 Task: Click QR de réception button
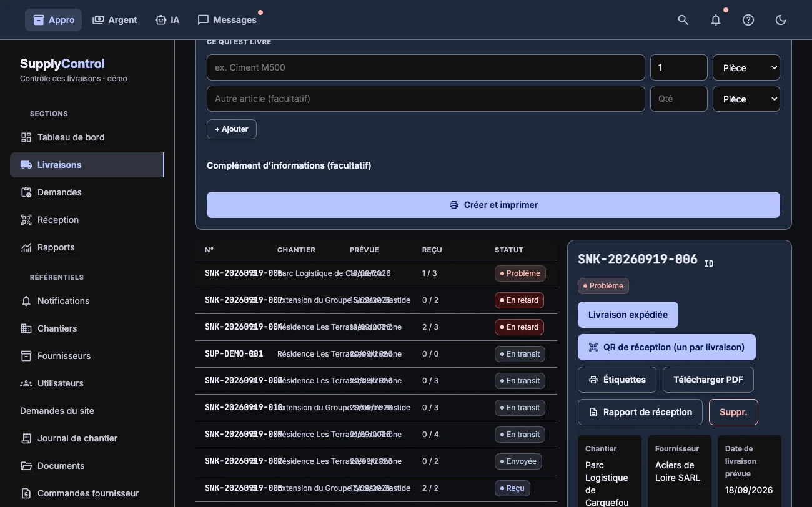click(666, 347)
